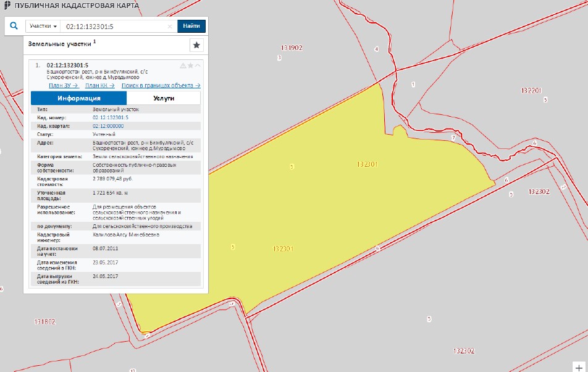Open the План ЗУ link
The width and height of the screenshot is (588, 372).
coord(62,85)
